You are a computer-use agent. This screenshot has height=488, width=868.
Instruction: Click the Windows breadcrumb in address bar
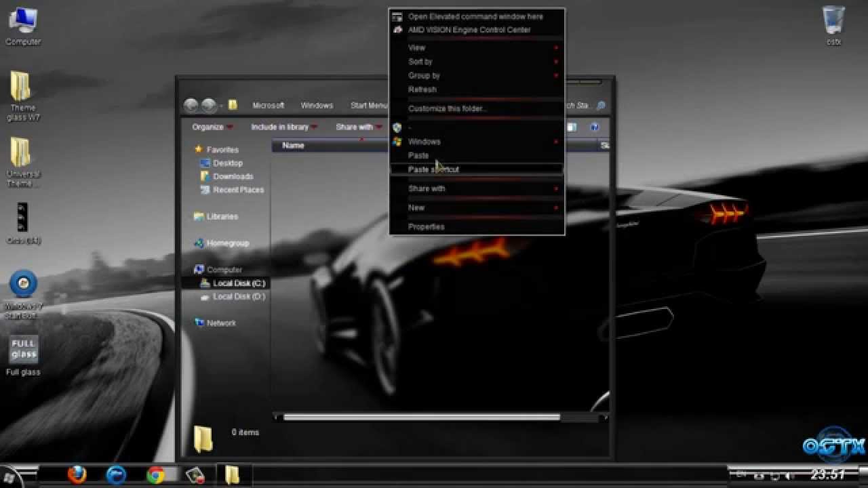click(317, 106)
